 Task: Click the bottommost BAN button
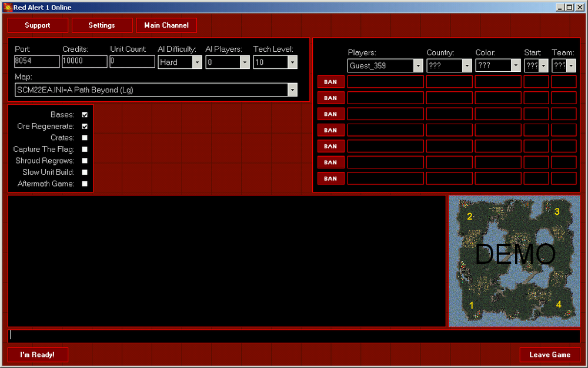coord(330,178)
